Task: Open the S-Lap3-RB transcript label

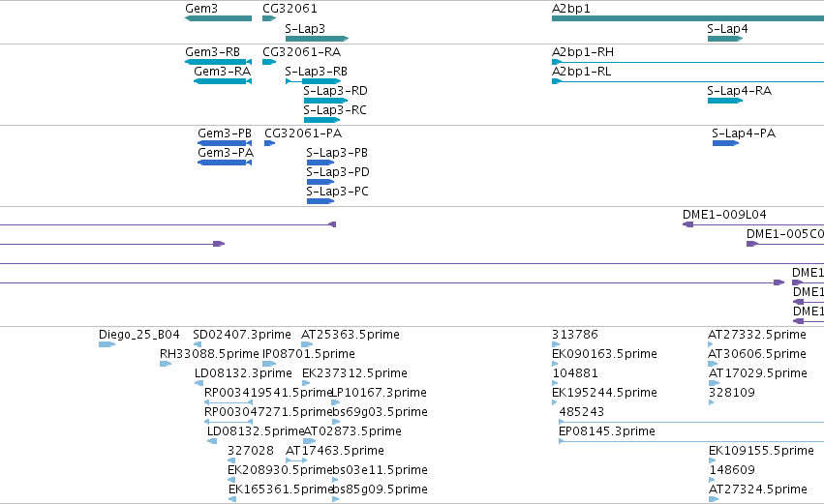Action: tap(316, 72)
